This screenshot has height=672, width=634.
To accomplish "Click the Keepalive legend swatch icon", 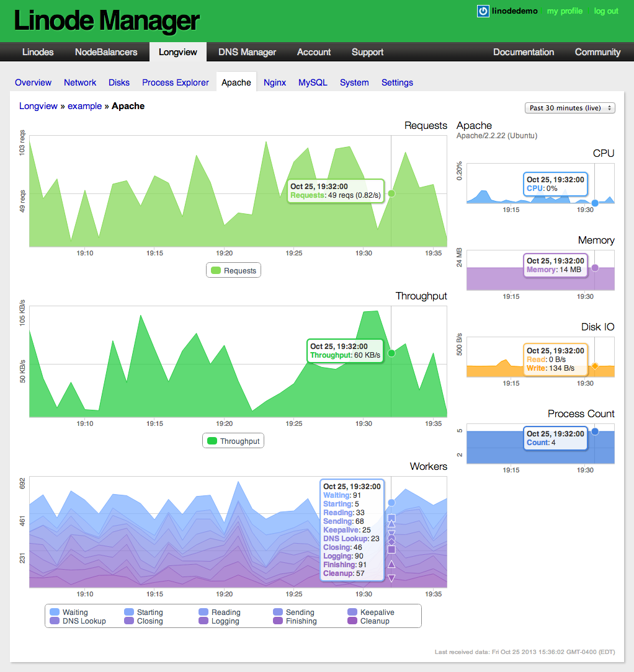I will tap(352, 612).
